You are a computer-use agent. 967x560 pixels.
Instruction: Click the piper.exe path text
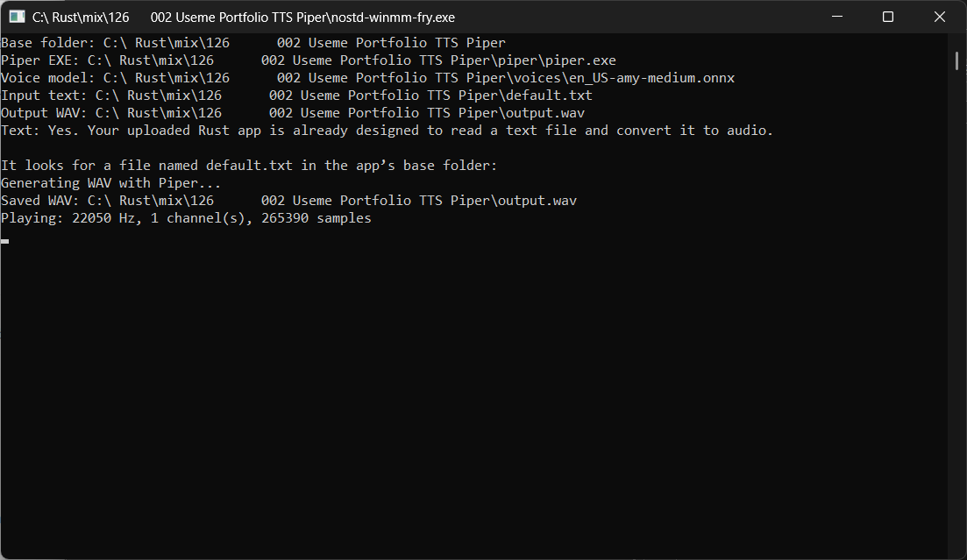(352, 60)
